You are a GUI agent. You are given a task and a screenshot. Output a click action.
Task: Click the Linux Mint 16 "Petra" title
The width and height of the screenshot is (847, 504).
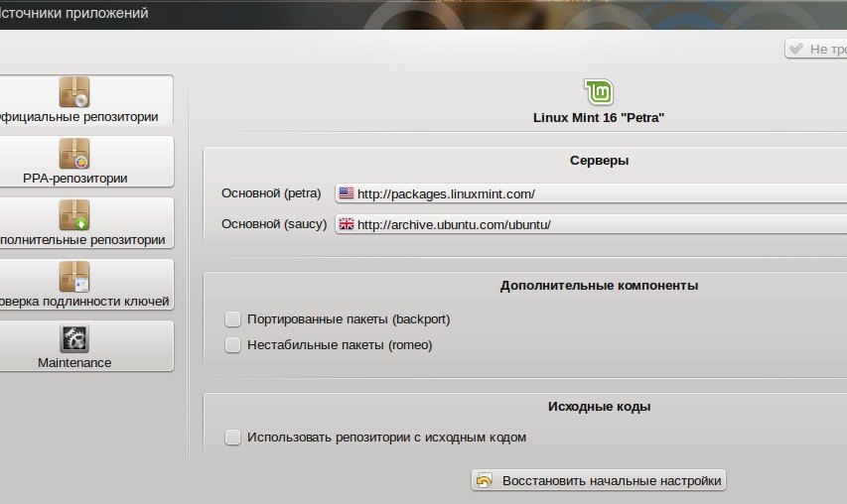click(599, 118)
